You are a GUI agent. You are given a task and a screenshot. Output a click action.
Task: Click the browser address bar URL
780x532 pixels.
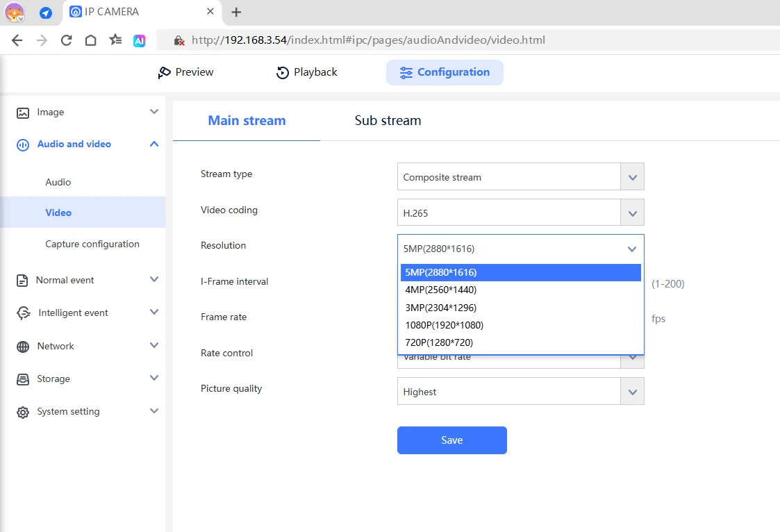pos(368,40)
